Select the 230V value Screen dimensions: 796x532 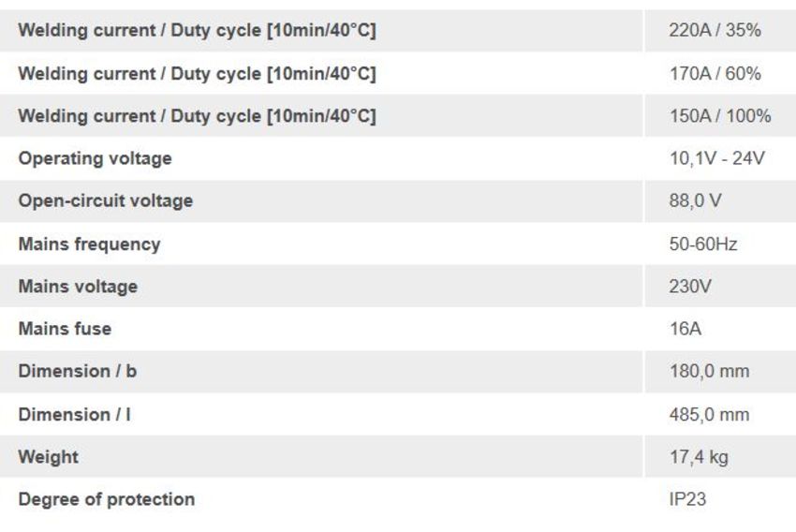(690, 287)
